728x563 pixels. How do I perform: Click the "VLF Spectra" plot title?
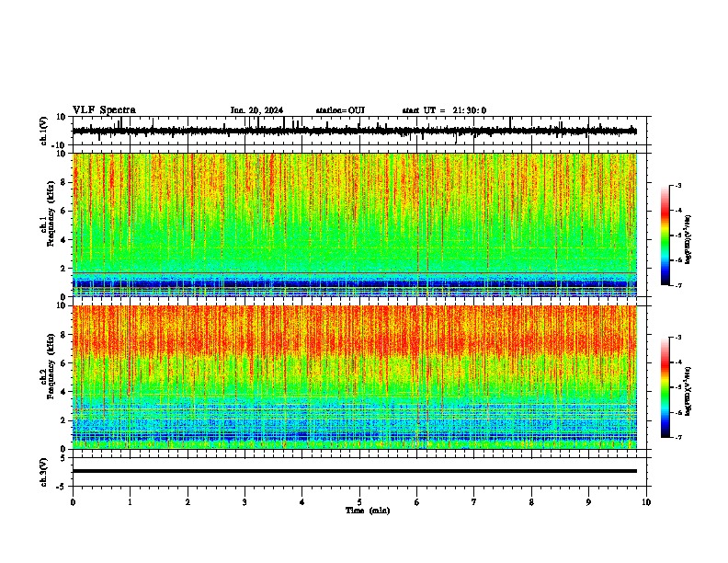104,110
